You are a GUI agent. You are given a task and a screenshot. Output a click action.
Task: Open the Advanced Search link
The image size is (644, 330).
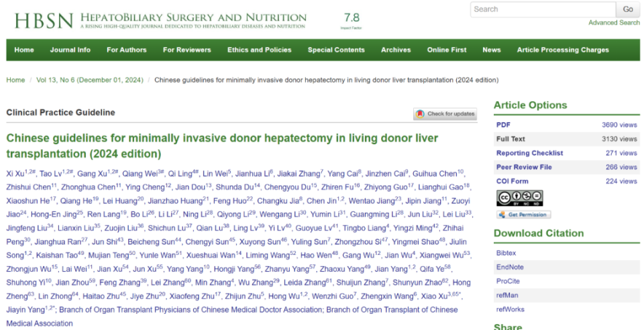(614, 23)
